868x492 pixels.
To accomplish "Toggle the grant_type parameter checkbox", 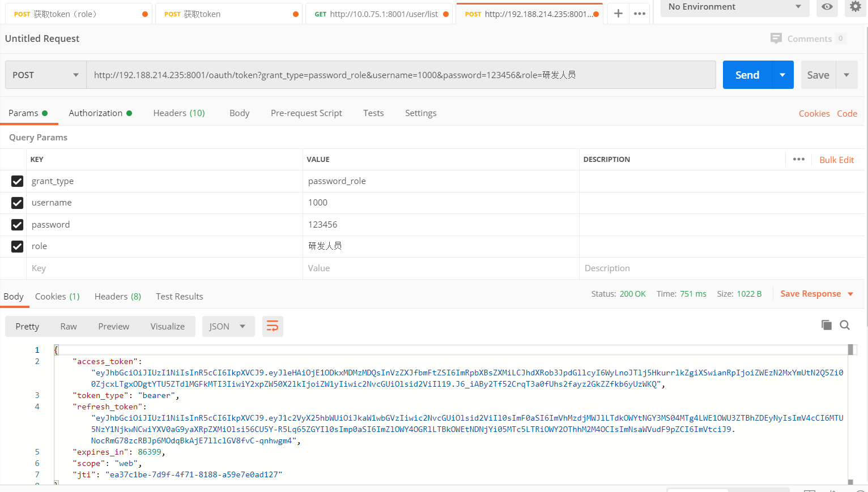I will pyautogui.click(x=18, y=181).
